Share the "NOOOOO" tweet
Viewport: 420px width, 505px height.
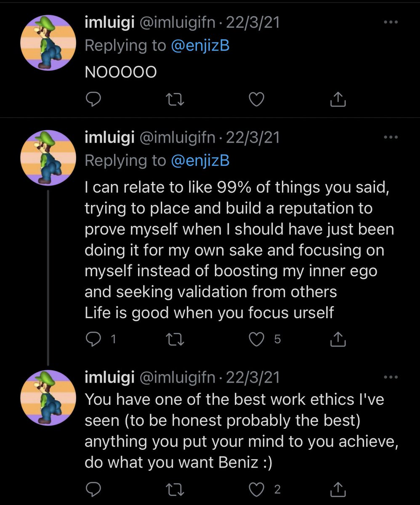coord(338,99)
